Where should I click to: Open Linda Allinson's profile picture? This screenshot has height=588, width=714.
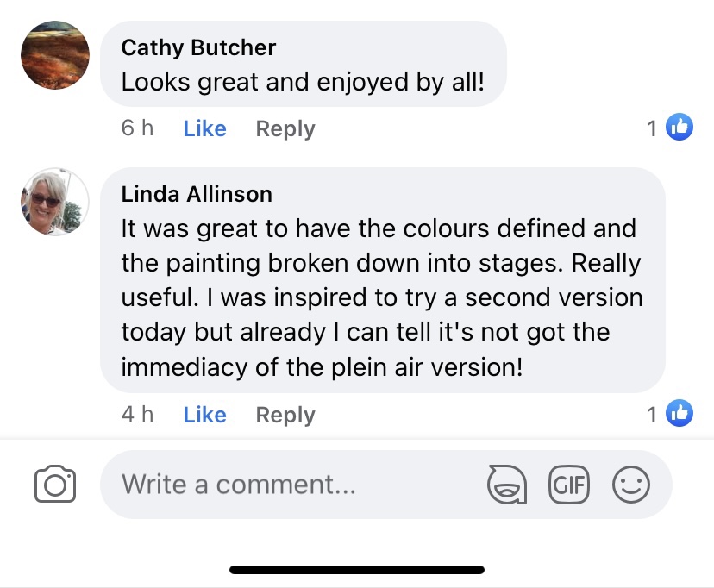coord(54,202)
